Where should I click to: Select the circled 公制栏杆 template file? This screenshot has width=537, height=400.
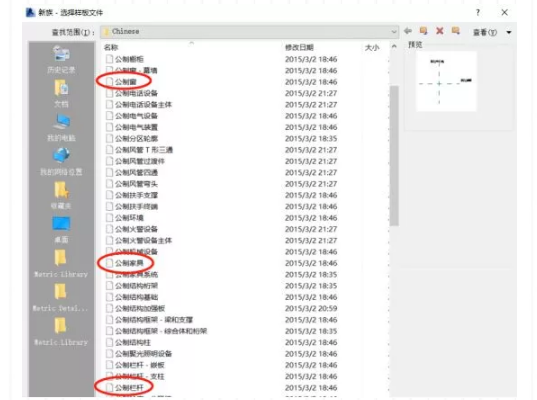pyautogui.click(x=125, y=387)
